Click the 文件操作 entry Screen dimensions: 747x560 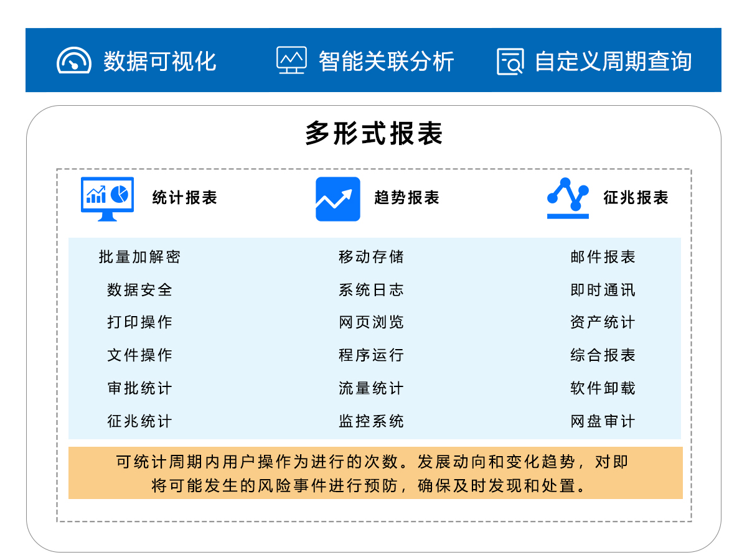coord(139,355)
